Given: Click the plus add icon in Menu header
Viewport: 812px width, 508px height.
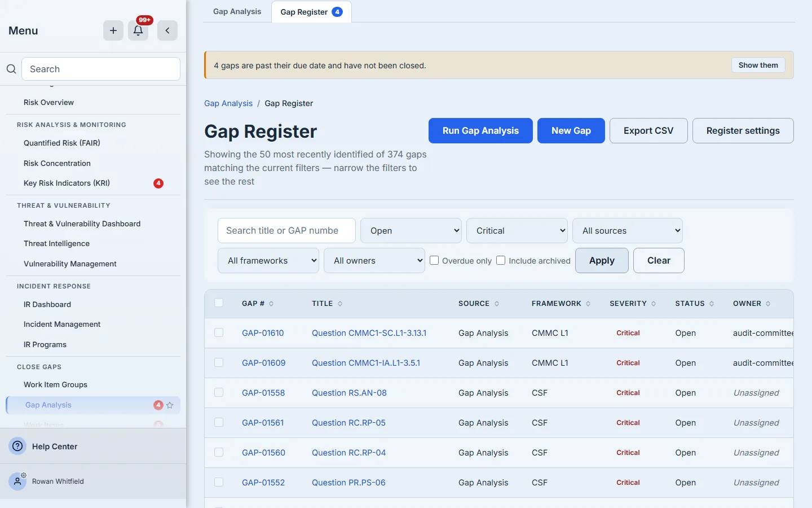Looking at the screenshot, I should 113,30.
